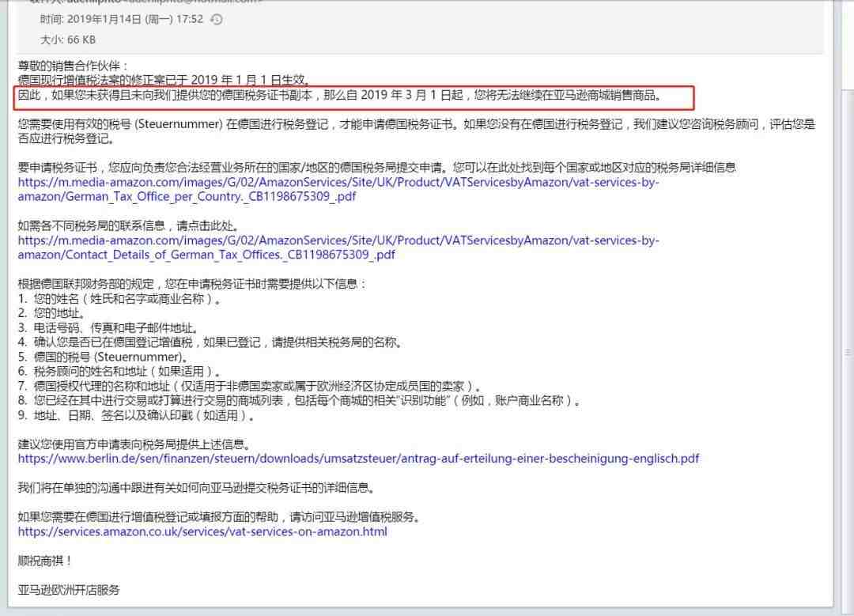Click list item "6. 税务顾问的姓名和地址（如果适用）。"
Image resolution: width=854 pixels, height=616 pixels.
click(119, 372)
